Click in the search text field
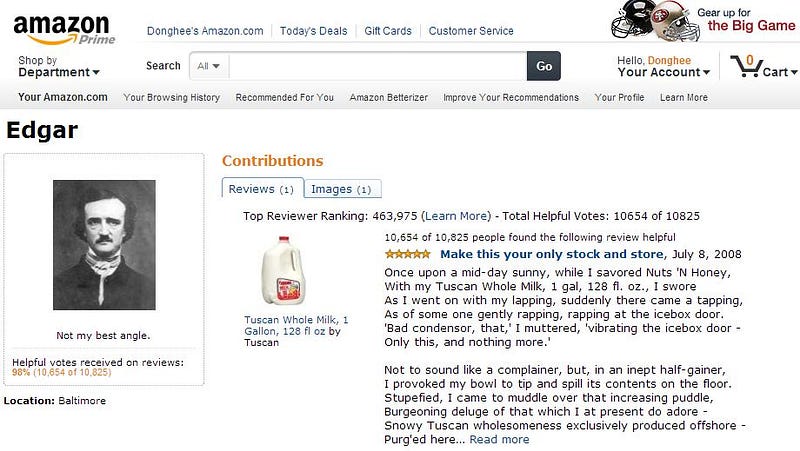The height and width of the screenshot is (451, 800). (x=378, y=66)
